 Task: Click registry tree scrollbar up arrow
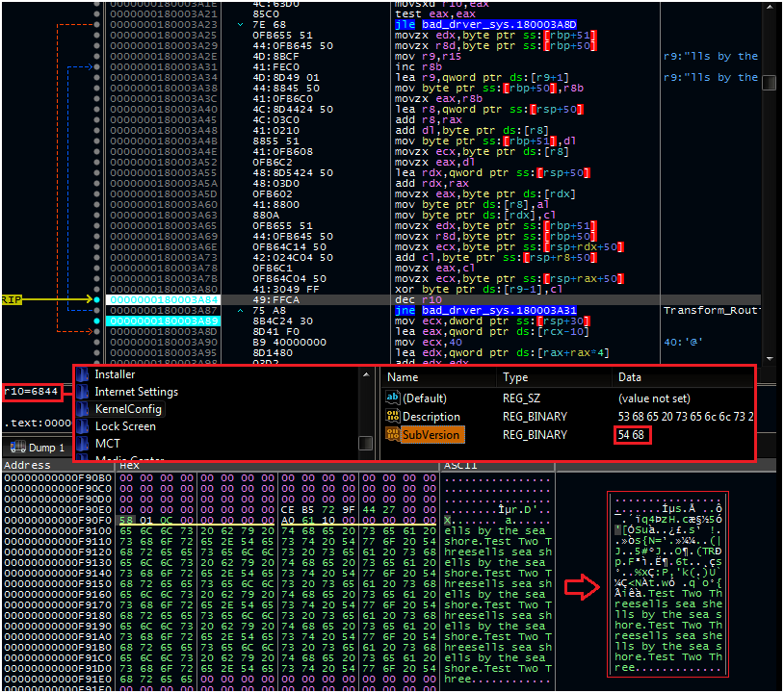[x=366, y=374]
